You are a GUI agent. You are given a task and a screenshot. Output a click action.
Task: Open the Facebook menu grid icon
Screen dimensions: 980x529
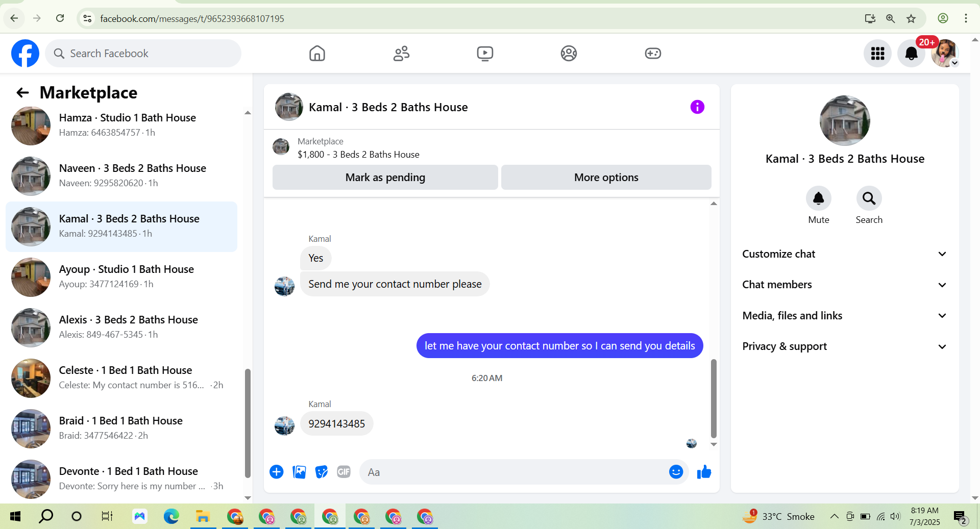click(x=877, y=53)
